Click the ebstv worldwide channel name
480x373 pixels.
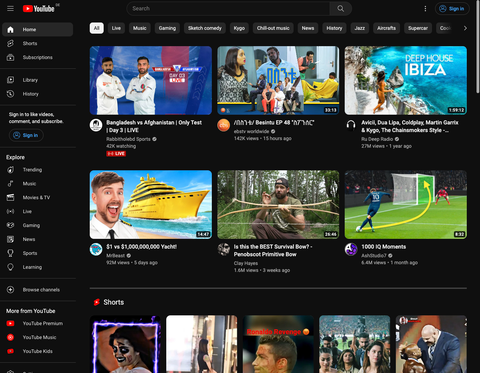251,131
